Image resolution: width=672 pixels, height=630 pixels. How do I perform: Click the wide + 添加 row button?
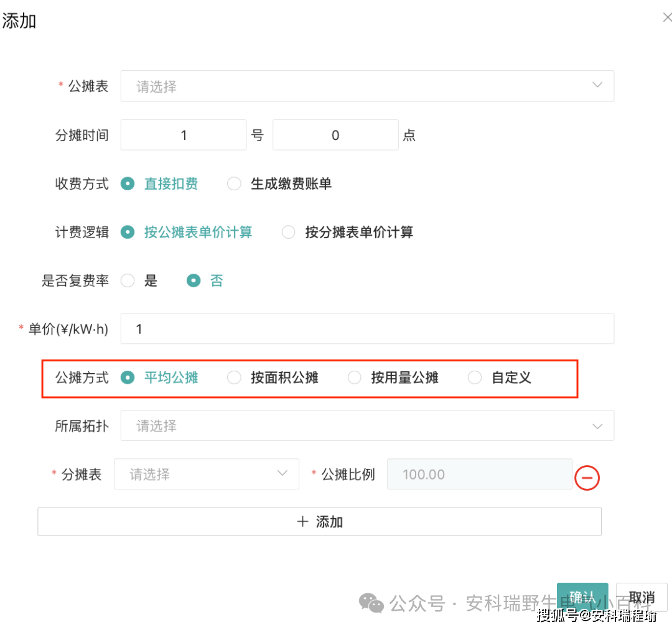319,522
